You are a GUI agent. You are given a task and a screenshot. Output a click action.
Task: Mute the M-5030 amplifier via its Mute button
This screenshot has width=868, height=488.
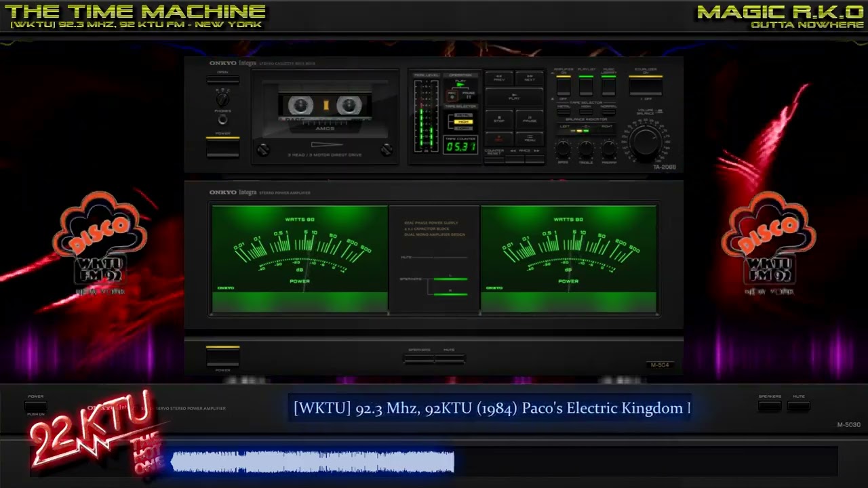click(799, 406)
